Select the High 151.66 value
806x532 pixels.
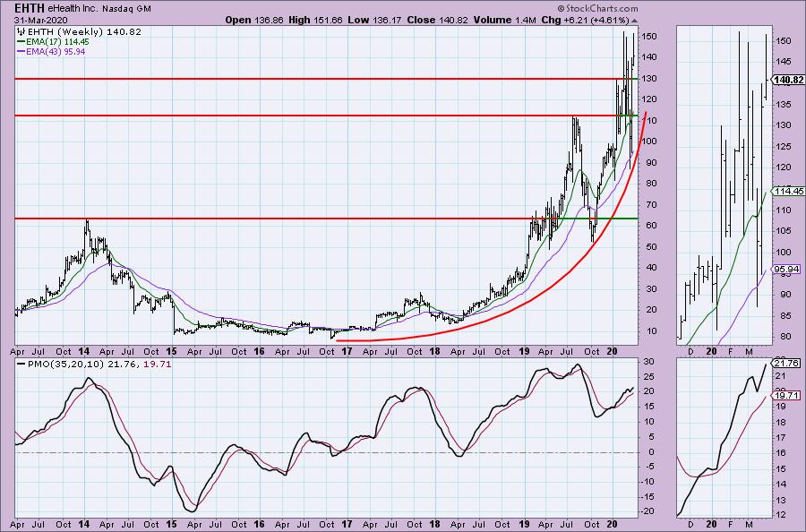click(x=315, y=20)
